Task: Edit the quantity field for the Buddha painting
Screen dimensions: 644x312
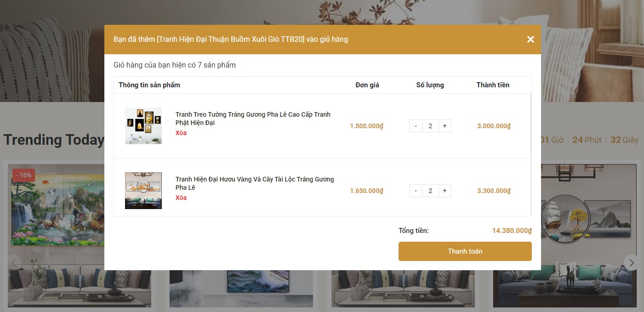Action: tap(430, 126)
